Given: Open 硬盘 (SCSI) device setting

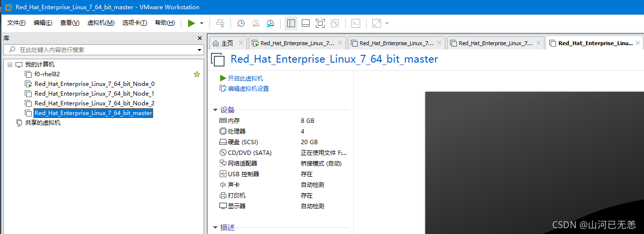Looking at the screenshot, I should click(243, 142).
